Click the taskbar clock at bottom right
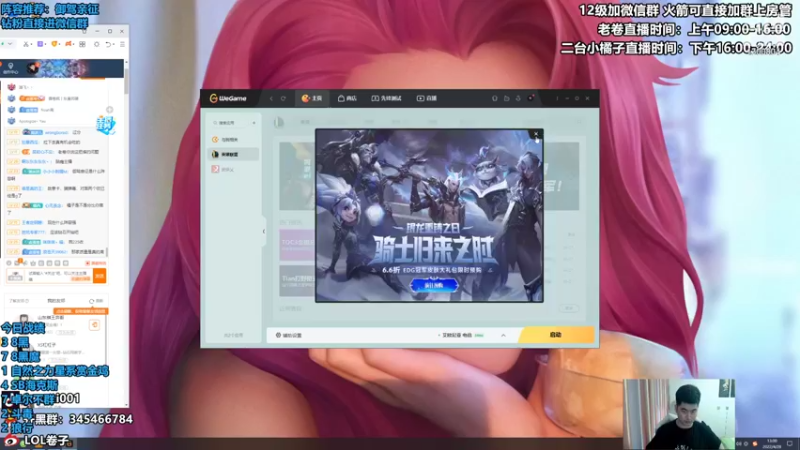This screenshot has width=800, height=450. [x=772, y=443]
